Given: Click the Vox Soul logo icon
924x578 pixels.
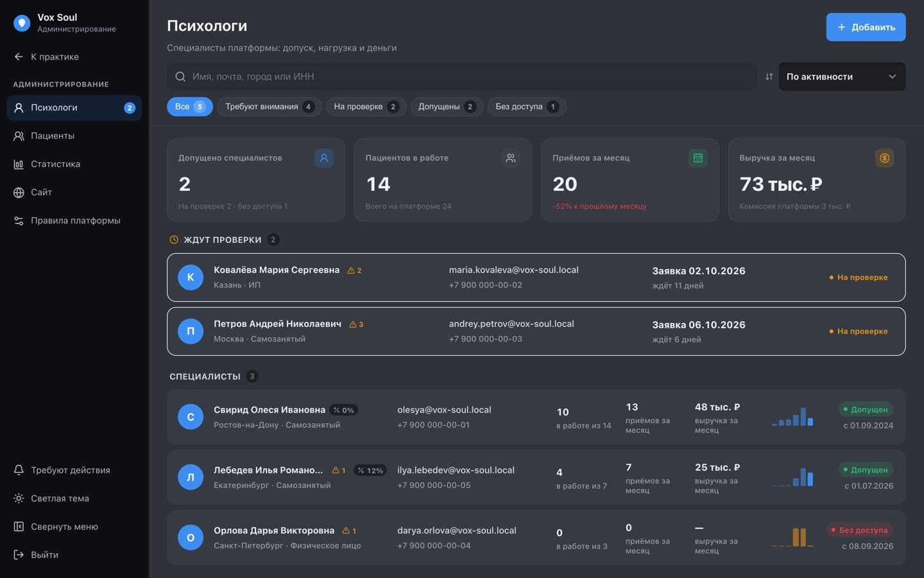Looking at the screenshot, I should 22,23.
